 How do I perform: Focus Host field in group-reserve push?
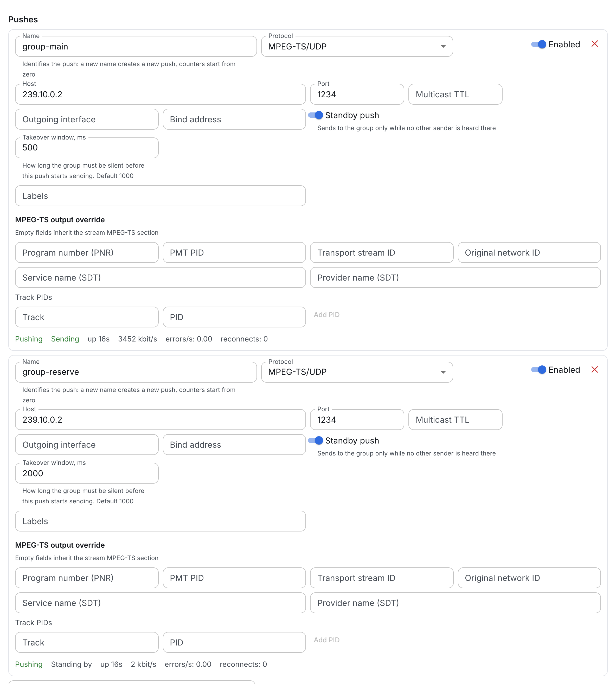160,420
